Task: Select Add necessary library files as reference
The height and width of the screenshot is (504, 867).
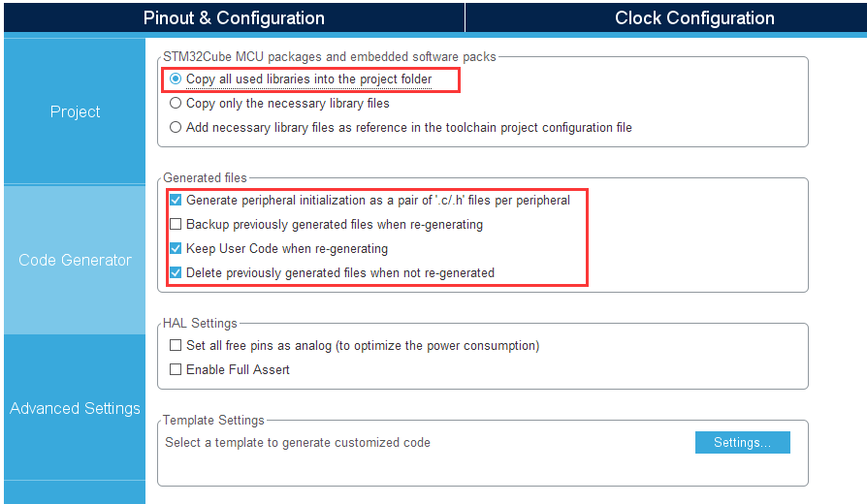Action: coord(176,128)
